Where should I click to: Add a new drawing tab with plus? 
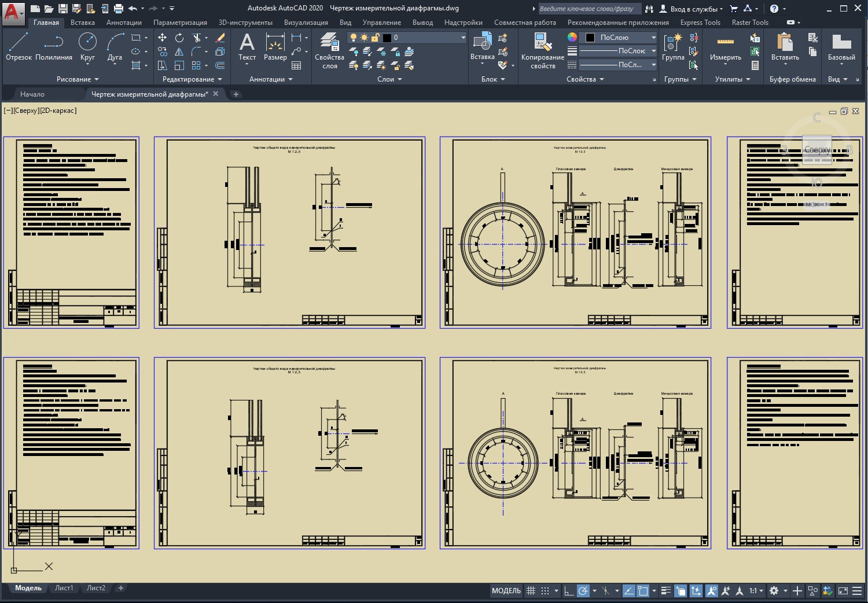pyautogui.click(x=236, y=94)
